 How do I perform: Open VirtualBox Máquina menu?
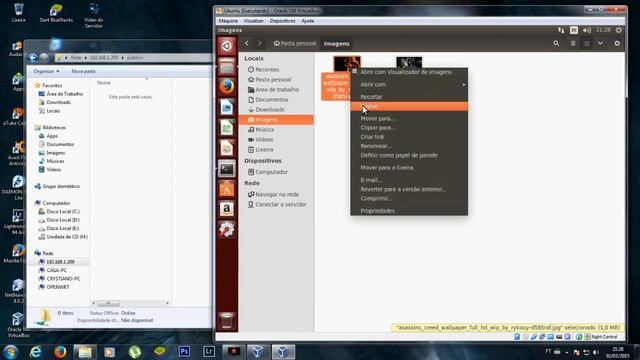pyautogui.click(x=228, y=21)
